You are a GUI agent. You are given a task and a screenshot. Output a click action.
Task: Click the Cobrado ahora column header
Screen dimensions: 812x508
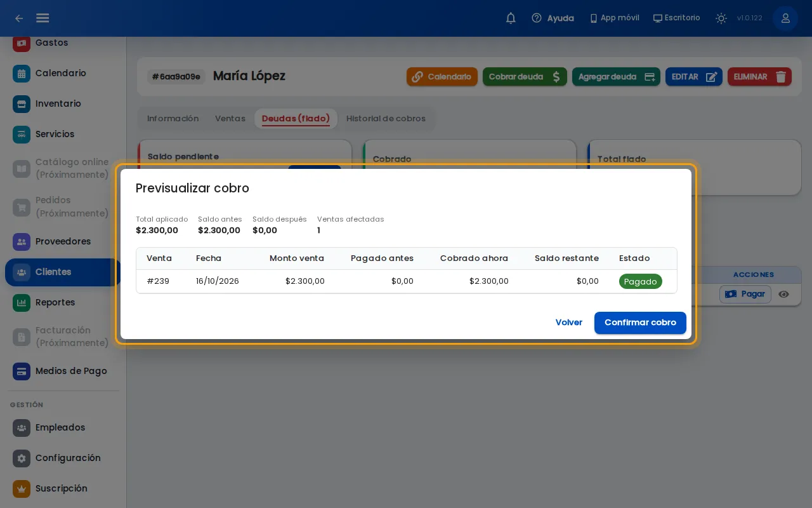[474, 258]
